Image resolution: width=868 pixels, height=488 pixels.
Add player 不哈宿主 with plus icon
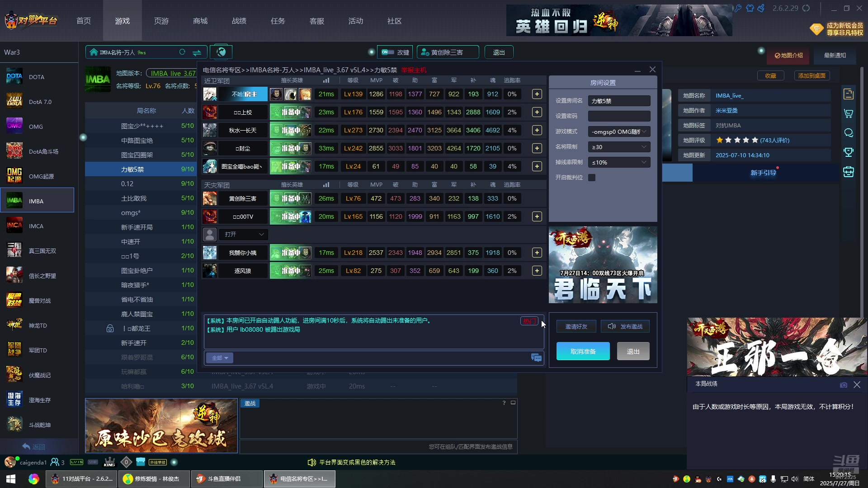click(x=537, y=94)
